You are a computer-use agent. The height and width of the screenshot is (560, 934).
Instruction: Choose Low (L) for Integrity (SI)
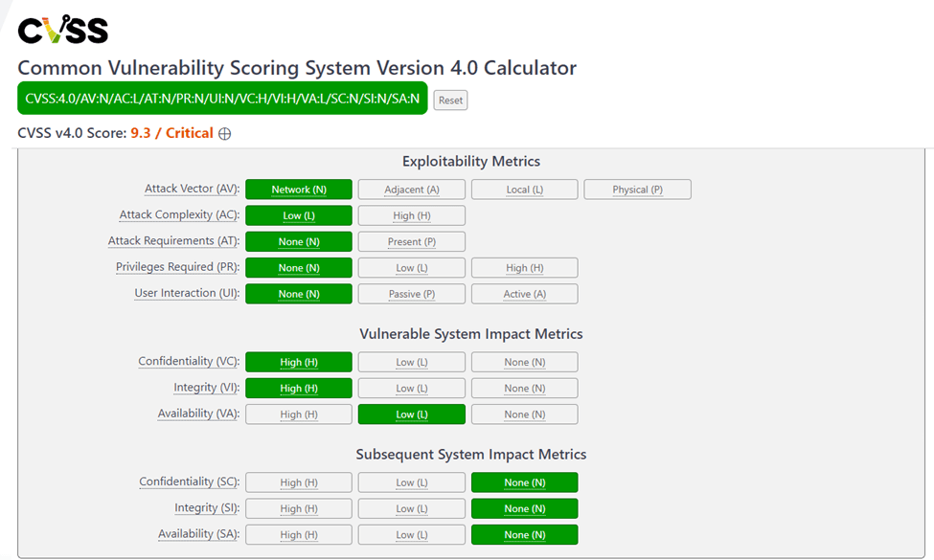(412, 509)
